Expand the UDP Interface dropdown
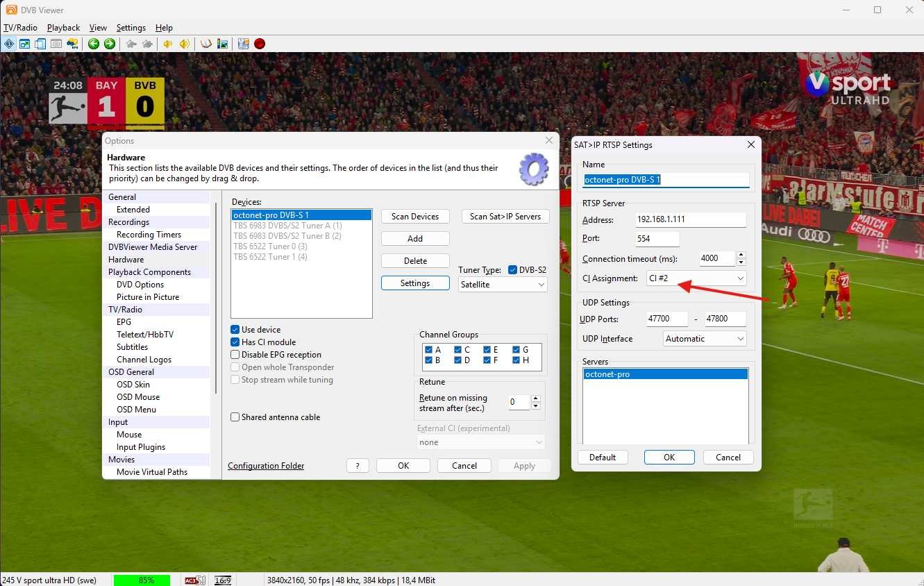 pyautogui.click(x=704, y=339)
